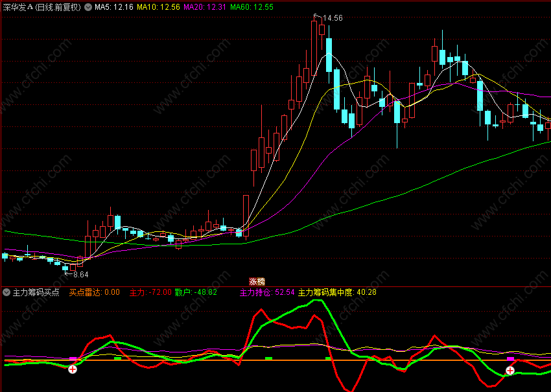Select the MA10: 12.56 label
Screen dimensions: 551x392
(158, 7)
